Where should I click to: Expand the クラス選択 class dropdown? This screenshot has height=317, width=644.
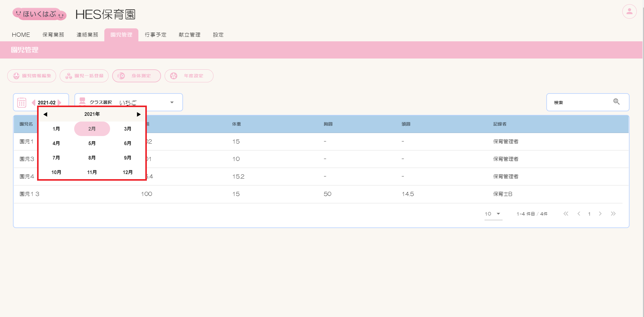[172, 103]
